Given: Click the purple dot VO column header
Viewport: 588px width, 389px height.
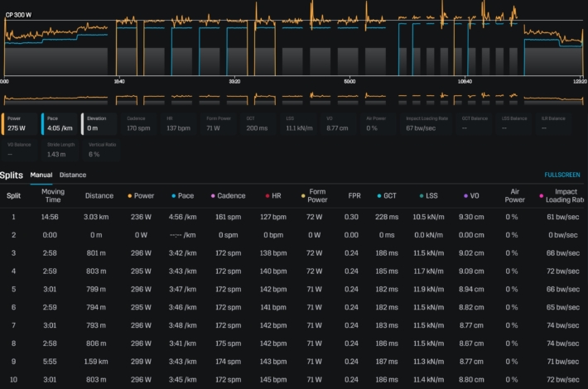Looking at the screenshot, I should click(x=471, y=196).
